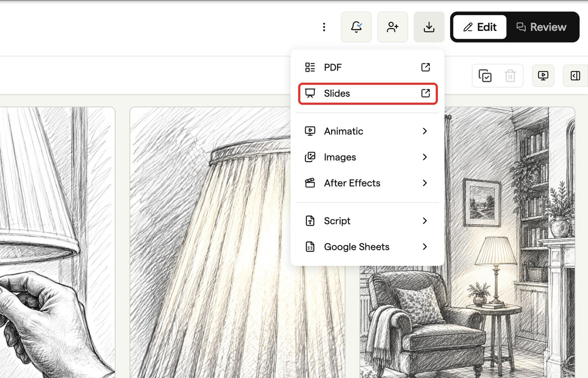This screenshot has height=378, width=588.
Task: Expand the Animatic chevron arrow
Action: [425, 131]
